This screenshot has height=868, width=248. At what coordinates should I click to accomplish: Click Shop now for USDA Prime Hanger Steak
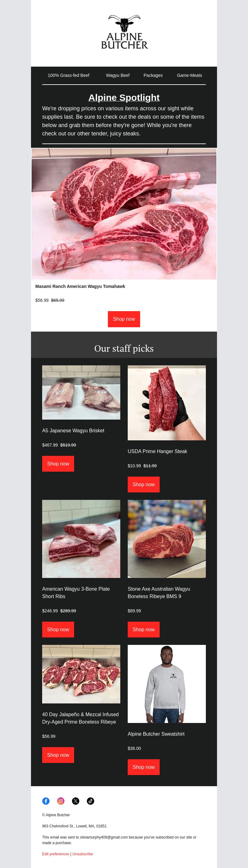144,484
